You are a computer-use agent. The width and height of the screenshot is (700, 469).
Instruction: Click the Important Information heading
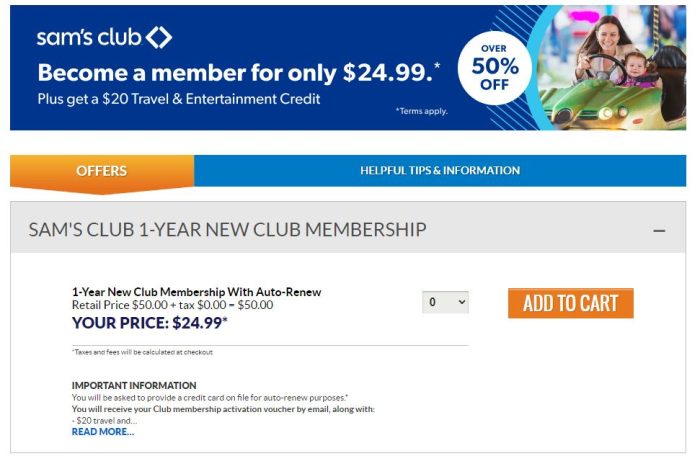click(x=134, y=385)
